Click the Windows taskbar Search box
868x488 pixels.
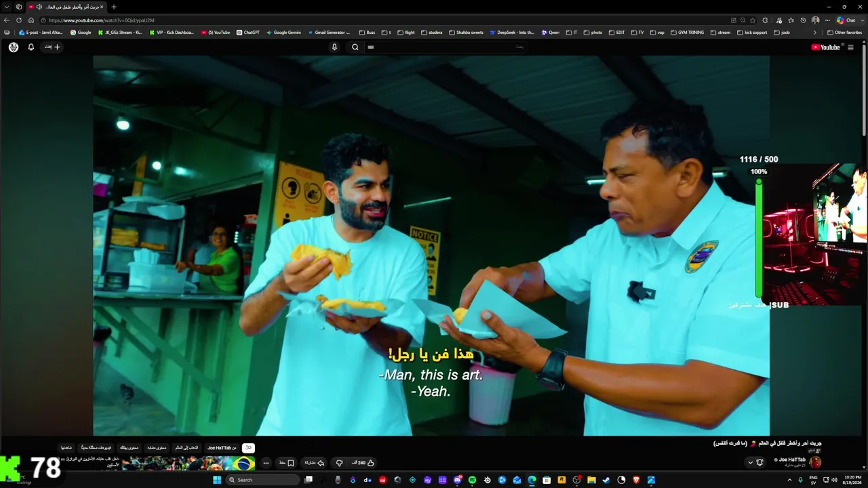[263, 480]
